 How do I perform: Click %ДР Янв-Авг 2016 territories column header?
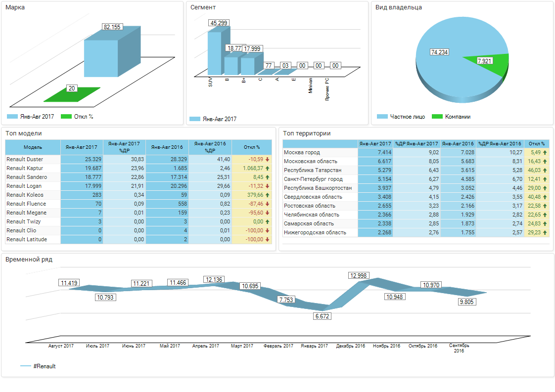(500, 144)
